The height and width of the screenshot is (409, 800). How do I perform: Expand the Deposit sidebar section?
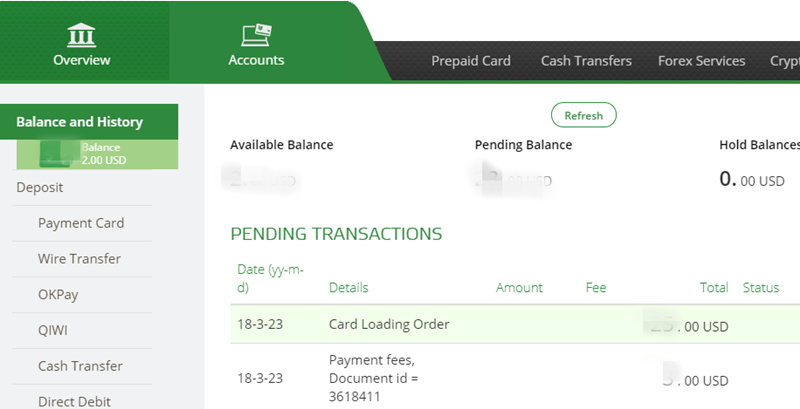40,187
